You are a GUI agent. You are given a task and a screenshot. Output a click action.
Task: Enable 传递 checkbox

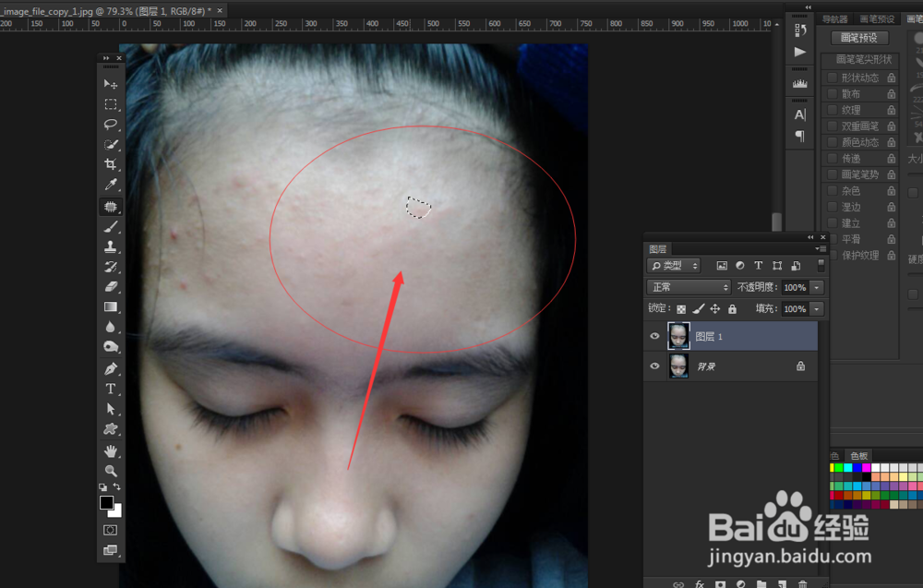pyautogui.click(x=832, y=159)
